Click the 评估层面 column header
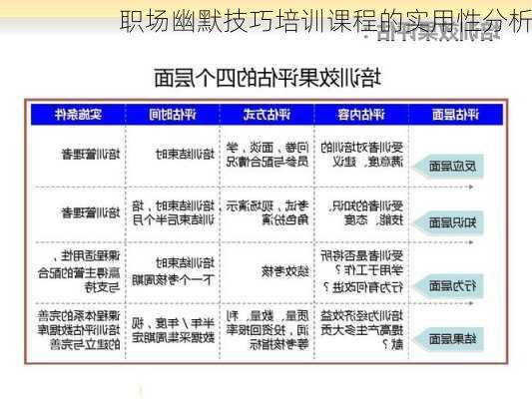Image resolution: width=532 pixels, height=399 pixels. (x=455, y=115)
